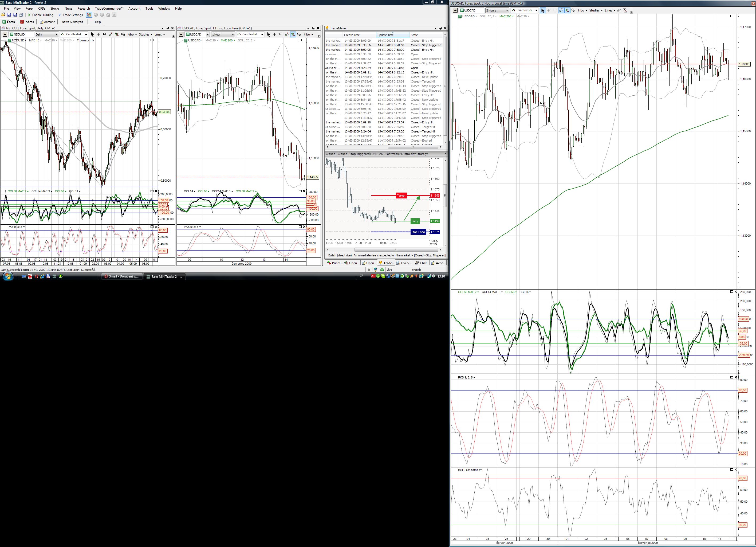
Task: Click the eraser icon on USDCAD 2 Hours toolbar
Action: pyautogui.click(x=619, y=10)
